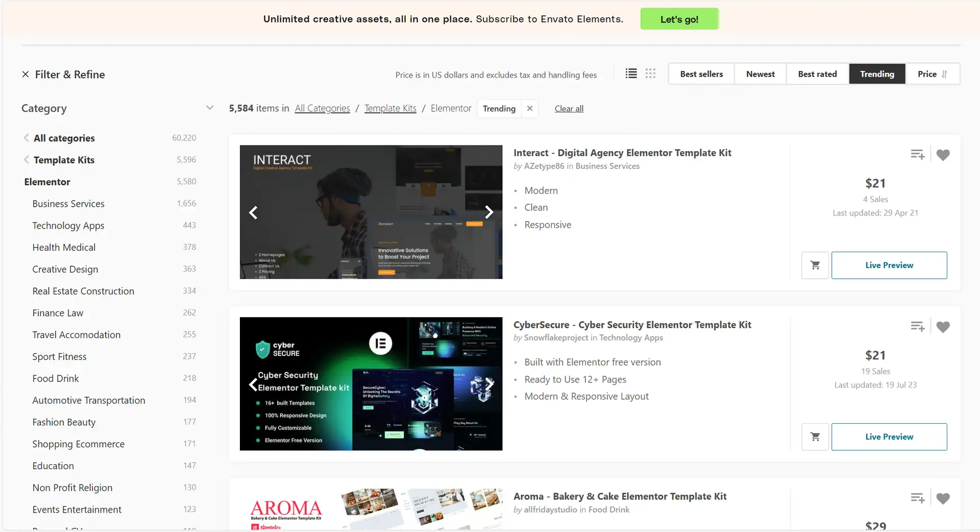Open All Categories breadcrumb link
980x532 pixels.
tap(322, 108)
